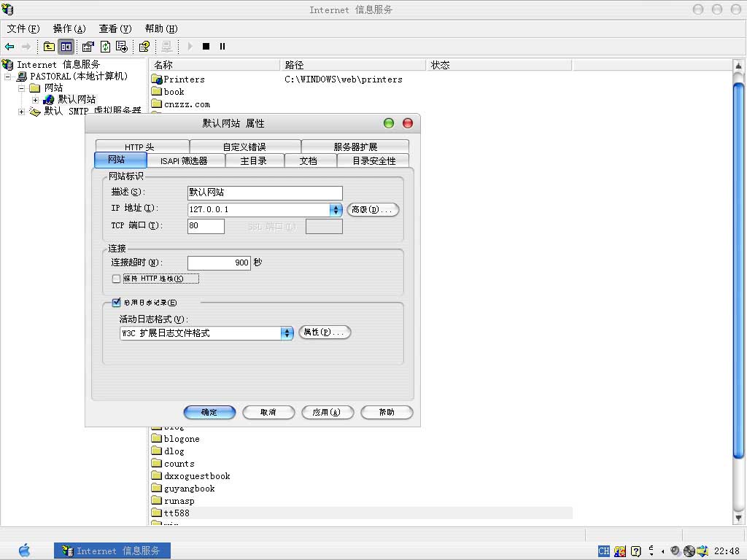Click the TCP port input field

coord(206,226)
